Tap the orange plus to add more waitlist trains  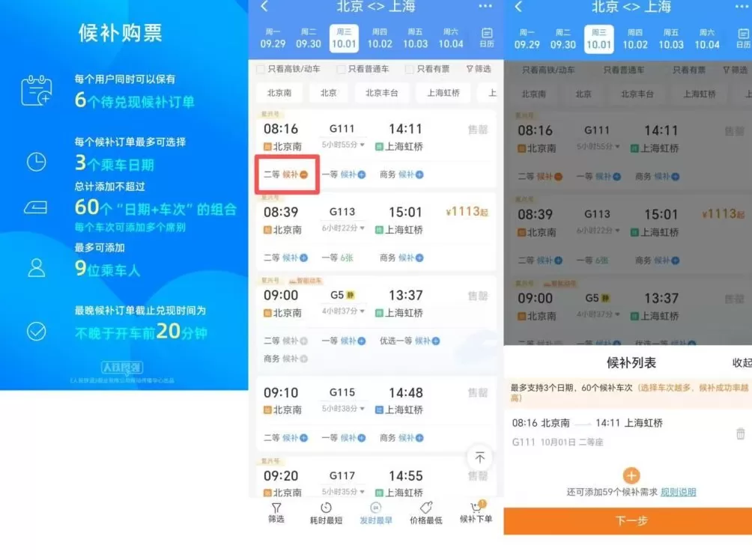click(x=631, y=475)
